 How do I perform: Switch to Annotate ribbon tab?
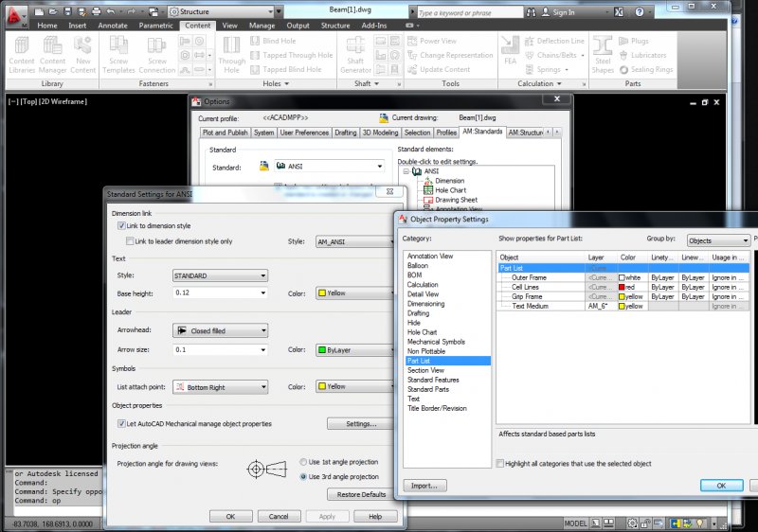click(x=113, y=26)
